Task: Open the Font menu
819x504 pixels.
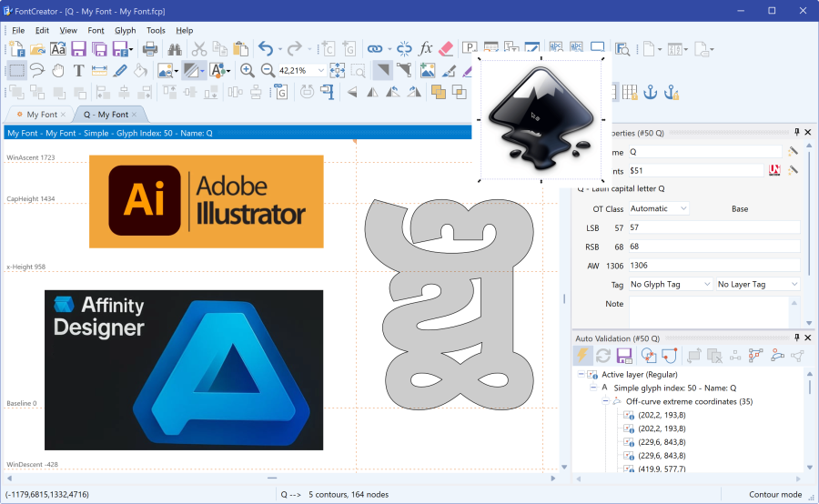Action: 96,30
